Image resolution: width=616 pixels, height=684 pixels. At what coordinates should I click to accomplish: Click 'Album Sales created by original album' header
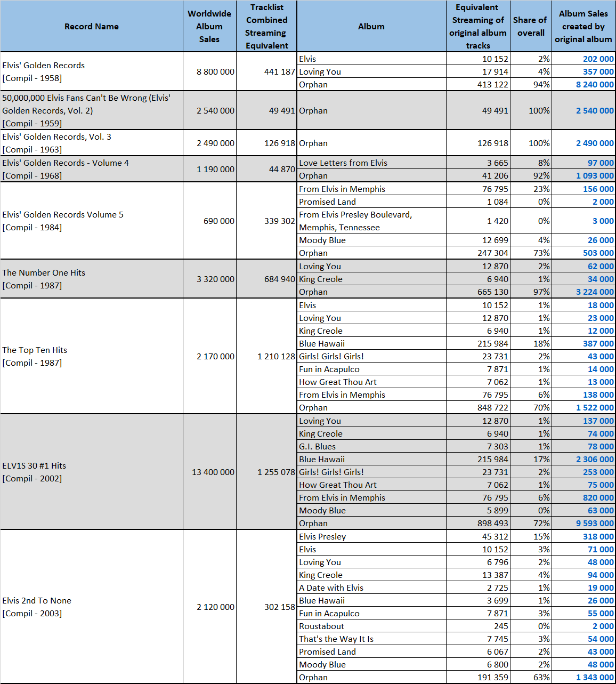(x=583, y=26)
